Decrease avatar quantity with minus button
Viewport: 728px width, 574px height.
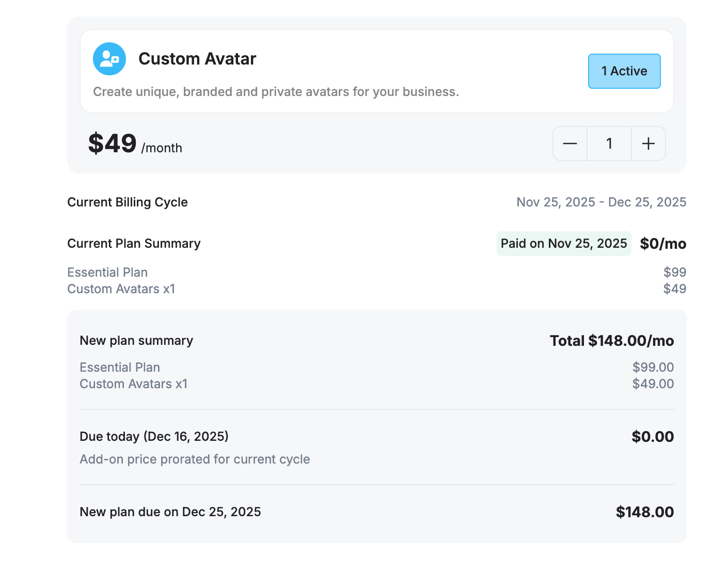click(x=570, y=143)
